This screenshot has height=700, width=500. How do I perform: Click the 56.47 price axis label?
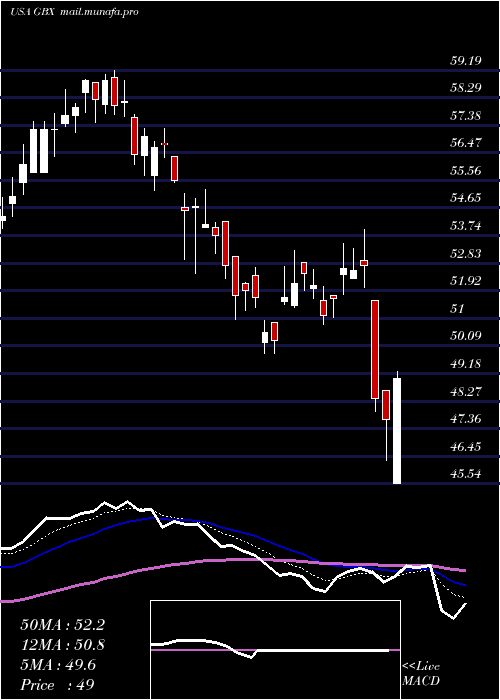[465, 143]
